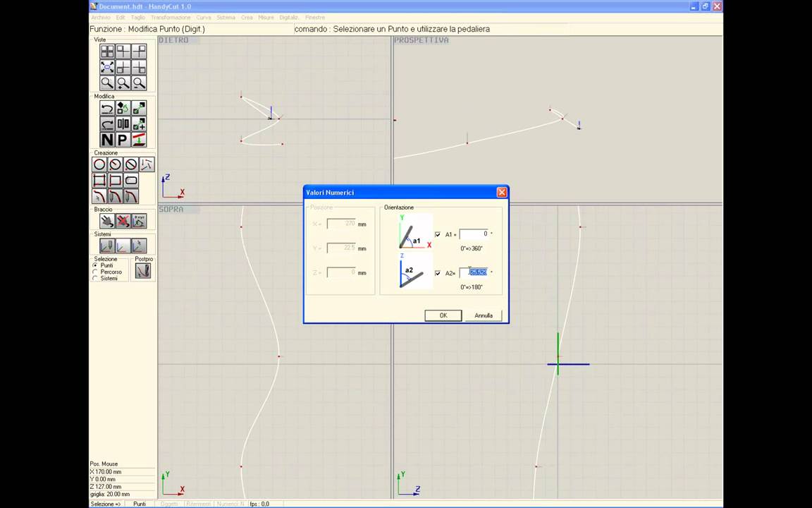Select the points polyline creation tool
This screenshot has height=508, width=812.
(147, 165)
